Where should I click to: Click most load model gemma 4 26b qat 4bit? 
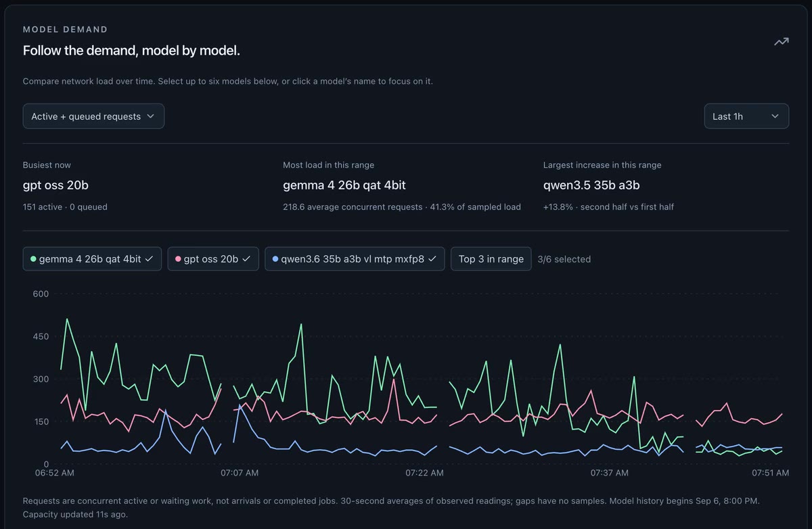click(x=344, y=185)
